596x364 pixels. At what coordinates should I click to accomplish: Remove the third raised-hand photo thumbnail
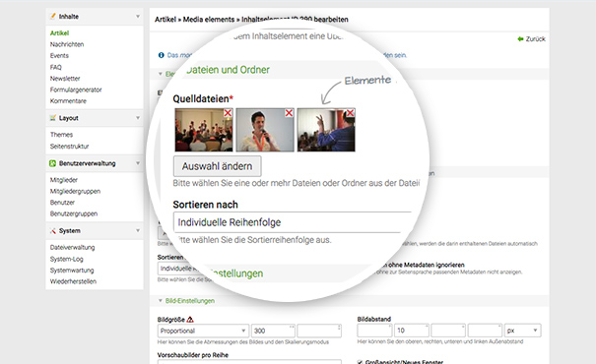[350, 113]
